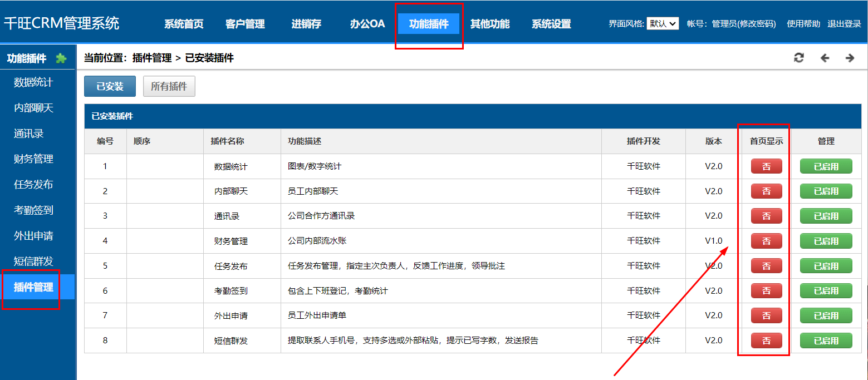Screen dimensions: 868x380
Task: Open 通讯录 in the left sidebar
Action: pyautogui.click(x=29, y=134)
